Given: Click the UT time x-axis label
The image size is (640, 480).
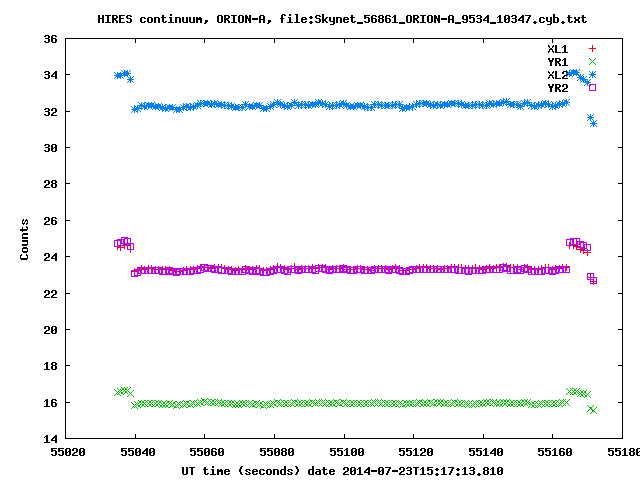Looking at the screenshot, I should 342,470.
